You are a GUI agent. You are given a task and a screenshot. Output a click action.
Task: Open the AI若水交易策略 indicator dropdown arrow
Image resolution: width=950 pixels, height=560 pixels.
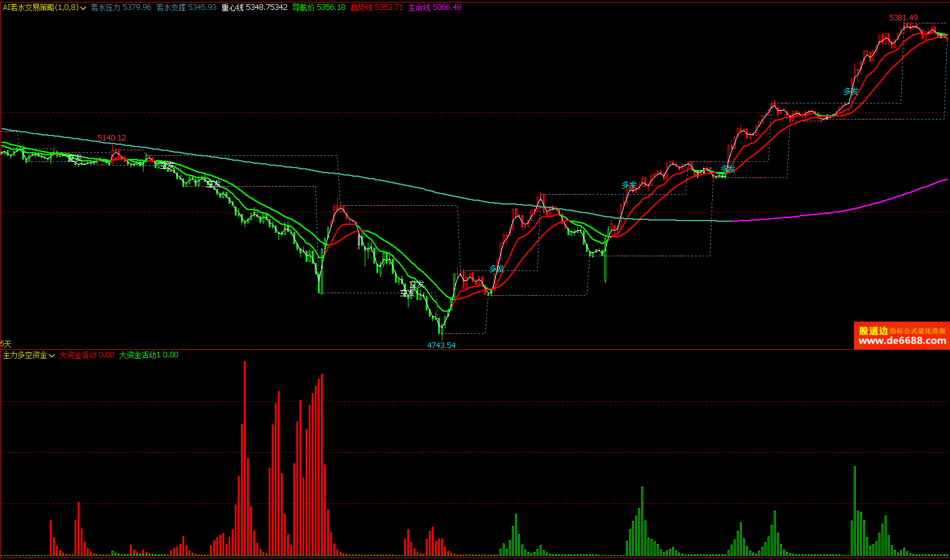pos(83,8)
